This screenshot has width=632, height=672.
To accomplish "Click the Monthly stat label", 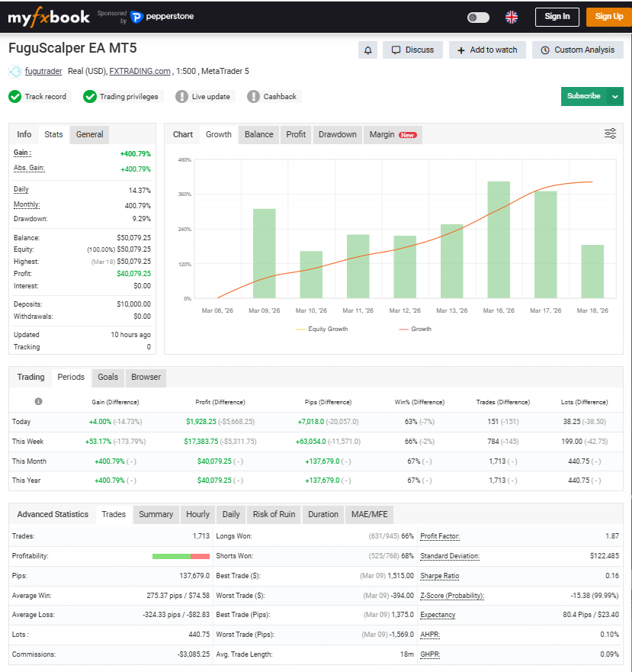I will (x=27, y=204).
